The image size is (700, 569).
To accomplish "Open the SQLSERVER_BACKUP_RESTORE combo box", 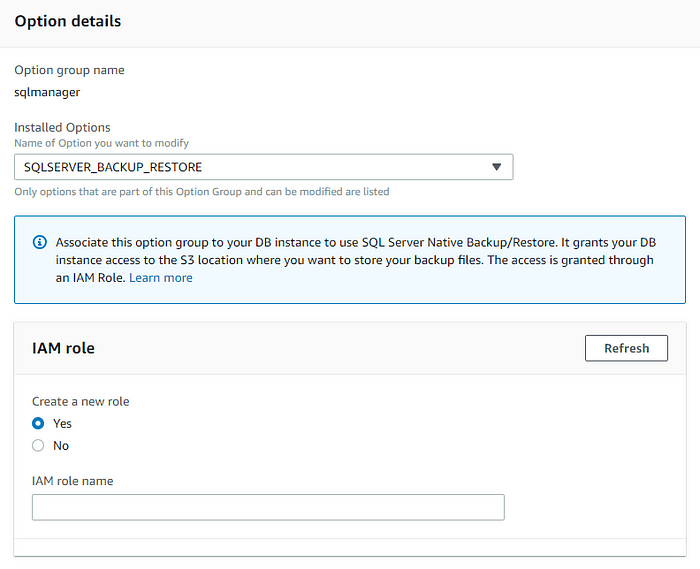I will (x=264, y=167).
